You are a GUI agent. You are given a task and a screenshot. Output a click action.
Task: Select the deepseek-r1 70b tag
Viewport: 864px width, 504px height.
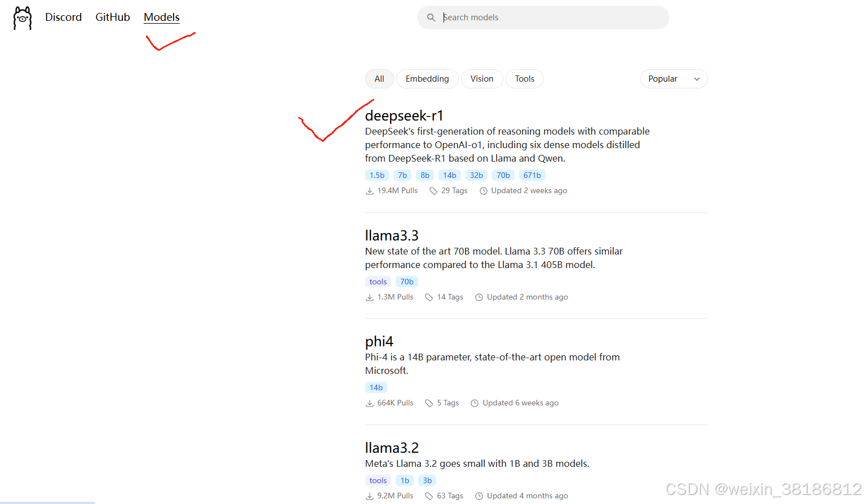point(503,175)
